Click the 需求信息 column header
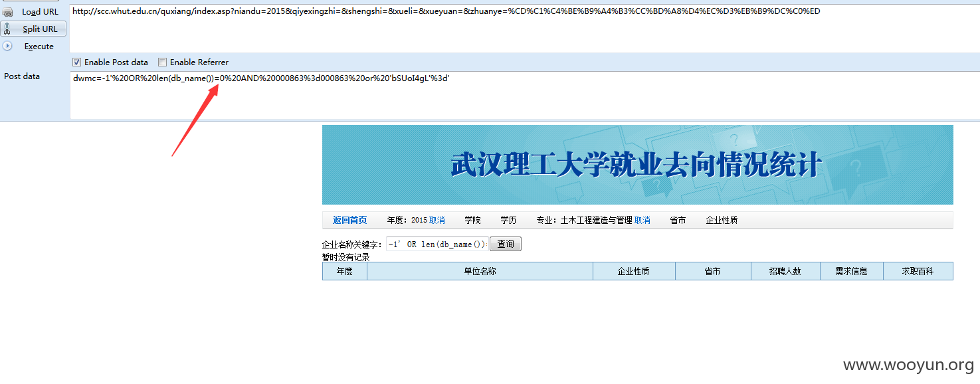This screenshot has width=980, height=384. tap(851, 271)
